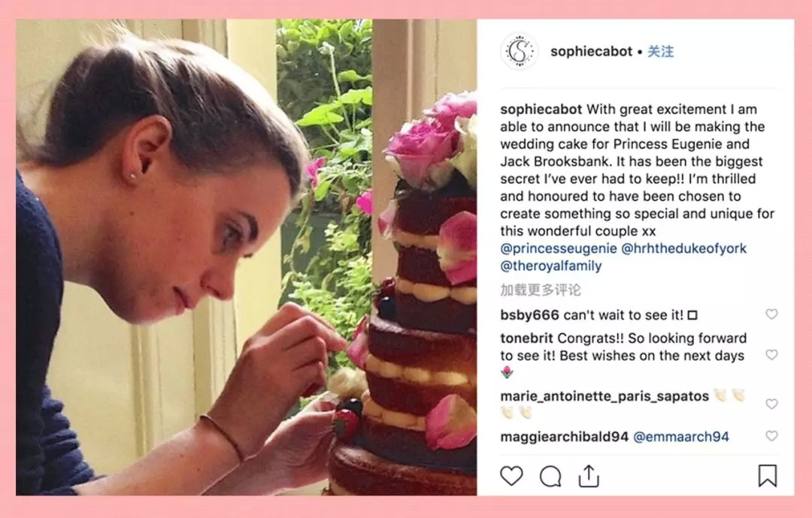
Task: Open the @theroyalfamily mention
Action: pyautogui.click(x=551, y=266)
